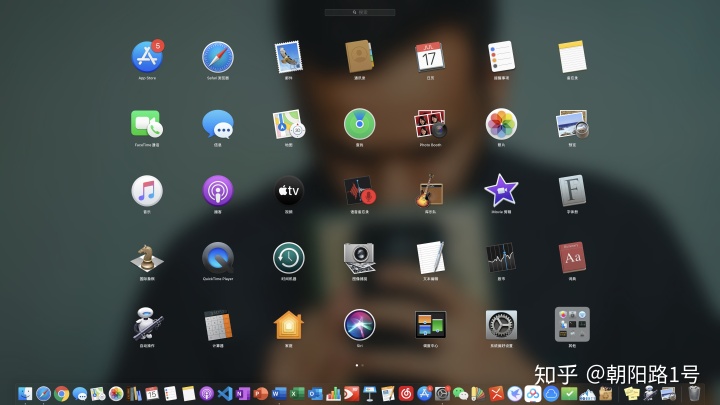Viewport: 720px width, 405px height.
Task: Open Stickies from the Dock
Action: [x=632, y=394]
